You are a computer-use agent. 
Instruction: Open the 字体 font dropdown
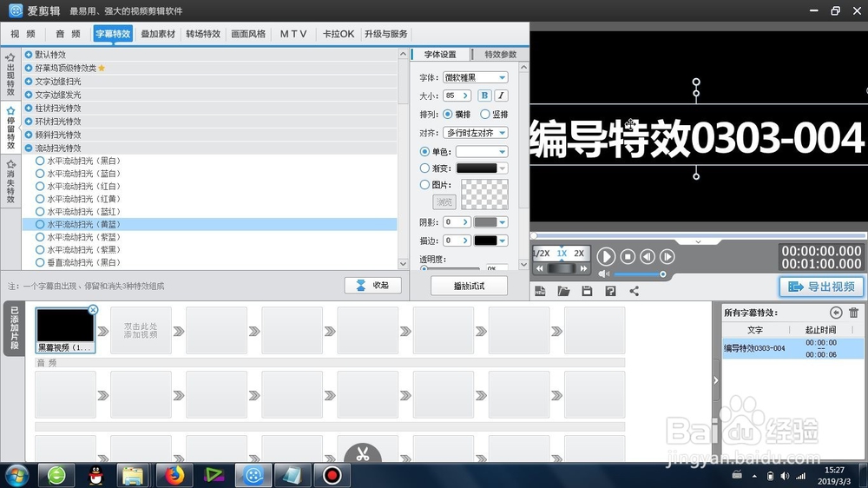pos(502,77)
